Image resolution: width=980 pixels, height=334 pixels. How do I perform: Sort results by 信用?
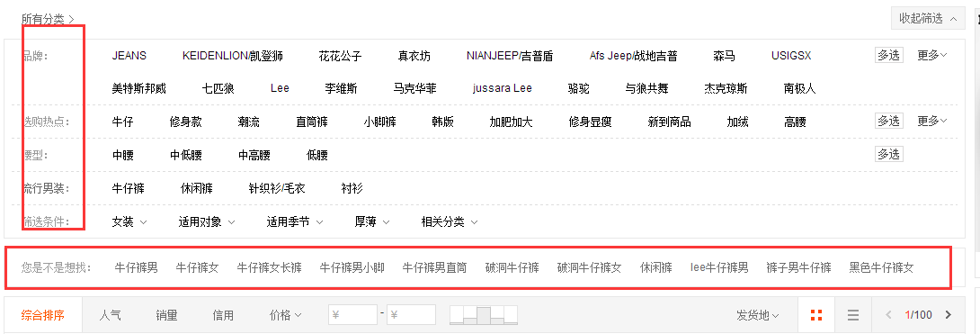coord(223,315)
